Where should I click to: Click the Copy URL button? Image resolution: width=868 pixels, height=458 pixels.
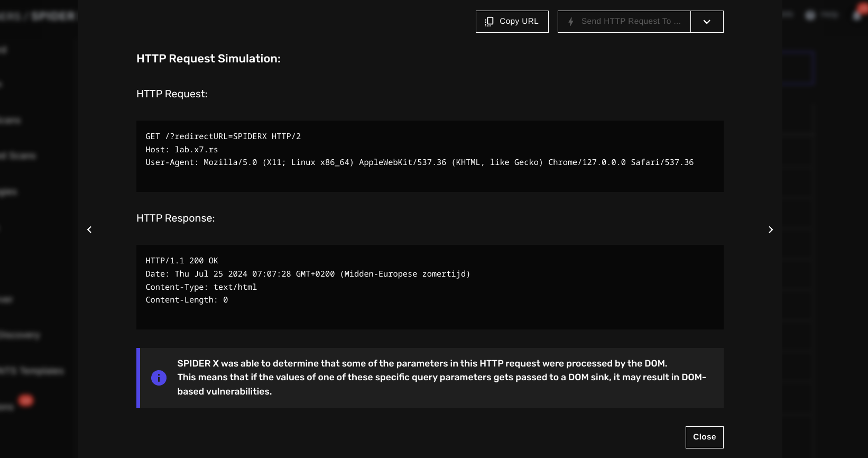pos(512,22)
